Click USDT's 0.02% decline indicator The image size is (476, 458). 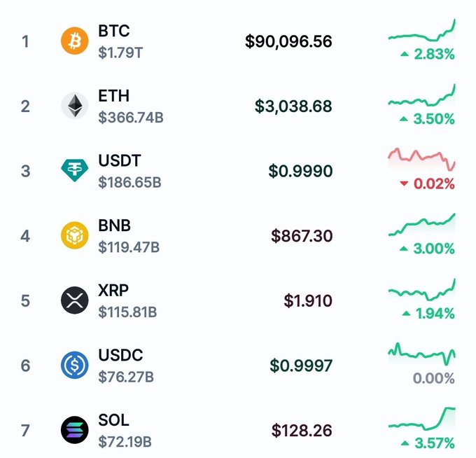point(427,184)
